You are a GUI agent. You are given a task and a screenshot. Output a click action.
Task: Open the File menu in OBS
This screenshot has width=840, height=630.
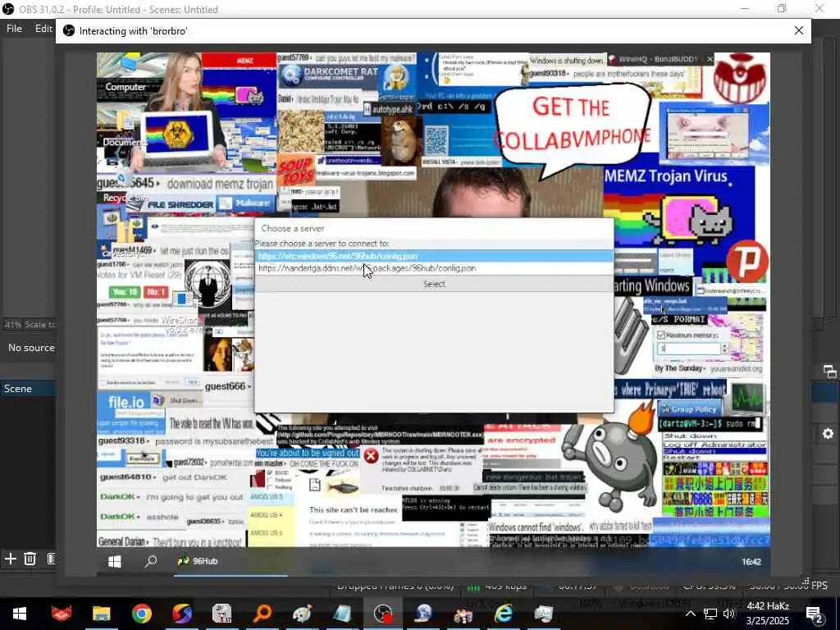[x=14, y=29]
